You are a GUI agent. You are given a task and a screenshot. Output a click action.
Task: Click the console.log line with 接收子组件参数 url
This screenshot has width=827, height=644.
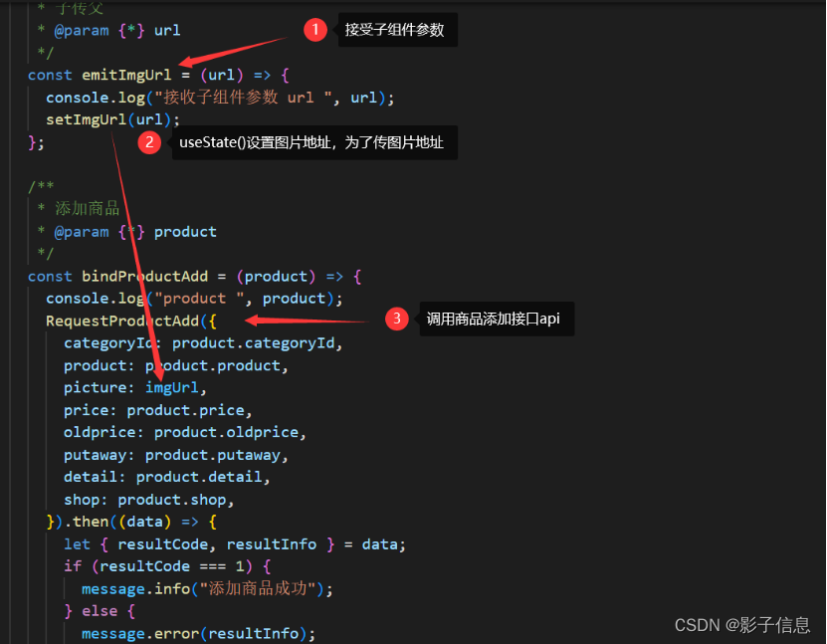point(220,98)
